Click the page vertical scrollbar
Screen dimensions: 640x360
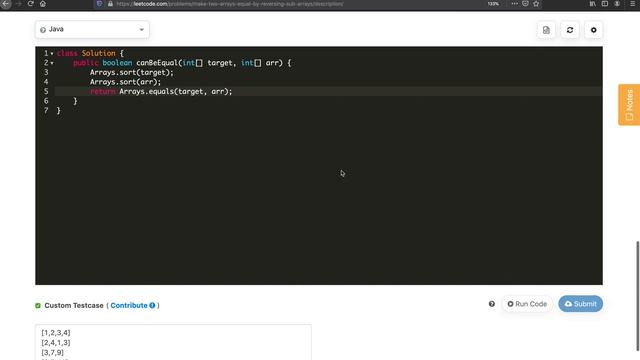pyautogui.click(x=638, y=296)
